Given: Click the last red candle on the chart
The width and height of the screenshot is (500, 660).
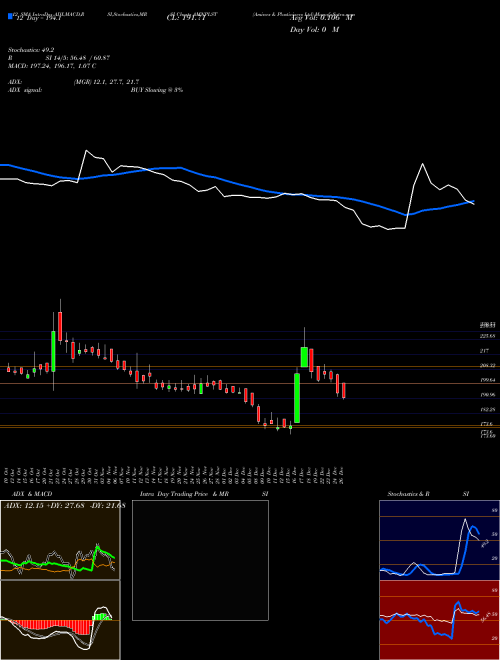Looking at the screenshot, I should (344, 391).
